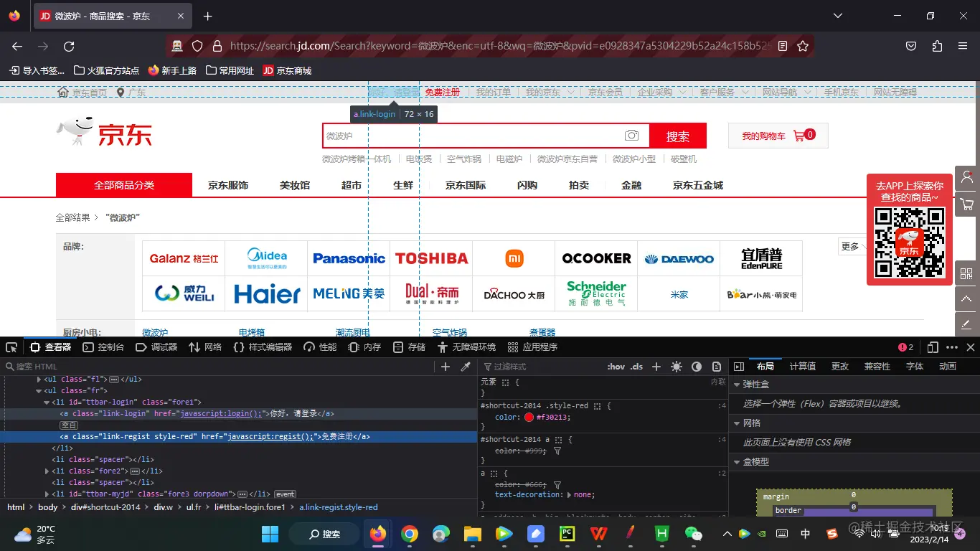Expand the text-decoration property arrow

570,494
